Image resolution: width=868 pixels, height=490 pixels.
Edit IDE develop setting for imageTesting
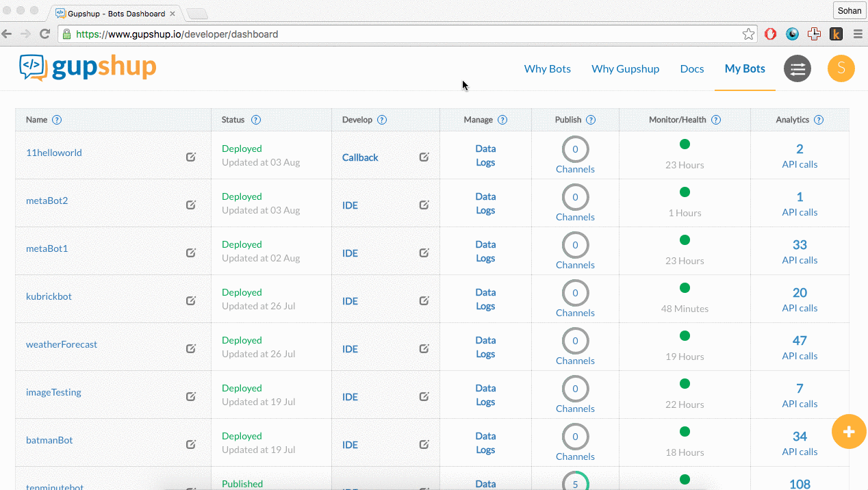(424, 396)
